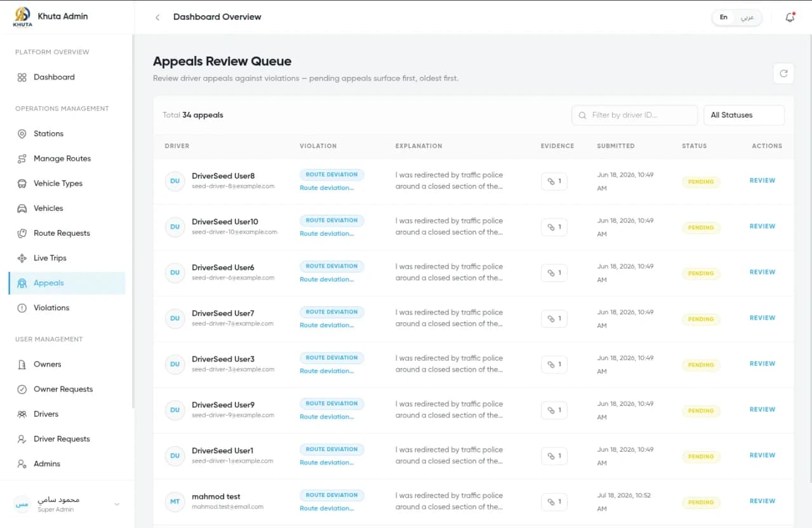812x528 pixels.
Task: Switch language to Arabic (عربي)
Action: click(747, 17)
